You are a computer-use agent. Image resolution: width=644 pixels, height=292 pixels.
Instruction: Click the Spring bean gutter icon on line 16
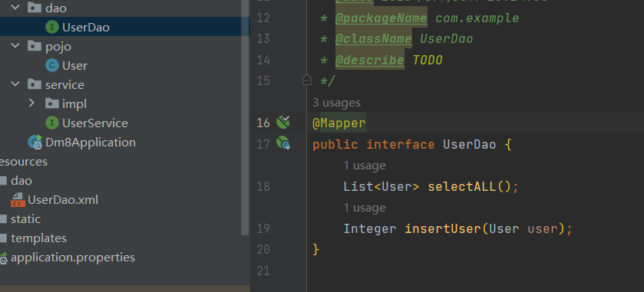pos(283,122)
